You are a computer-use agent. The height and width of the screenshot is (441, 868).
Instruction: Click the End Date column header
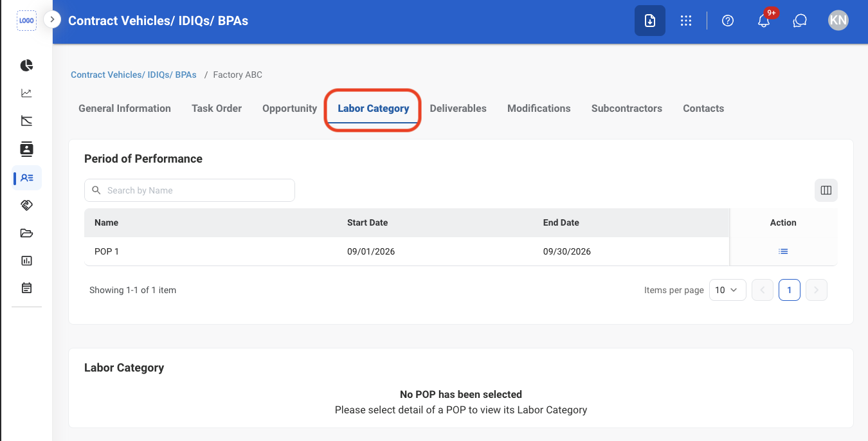tap(561, 222)
